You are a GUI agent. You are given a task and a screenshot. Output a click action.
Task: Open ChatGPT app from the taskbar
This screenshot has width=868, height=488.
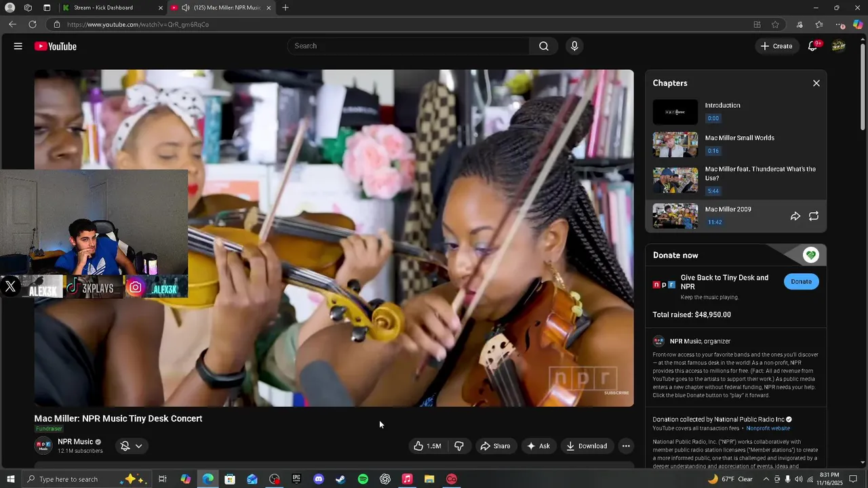[385, 479]
